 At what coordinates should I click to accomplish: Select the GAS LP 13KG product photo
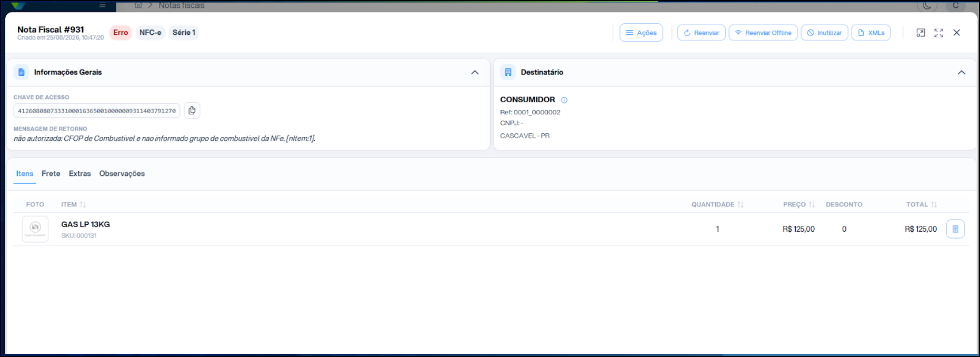click(35, 229)
